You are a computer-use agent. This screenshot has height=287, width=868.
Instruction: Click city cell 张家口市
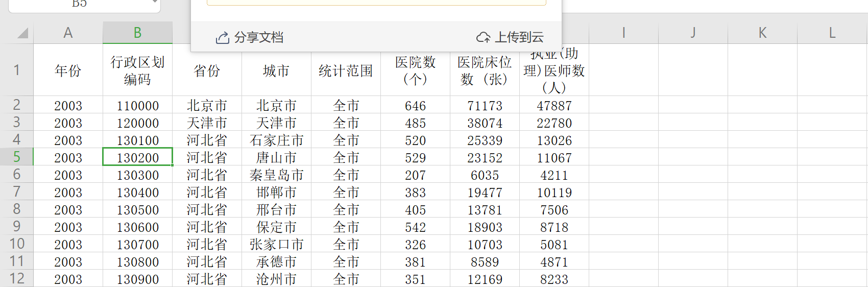[276, 244]
